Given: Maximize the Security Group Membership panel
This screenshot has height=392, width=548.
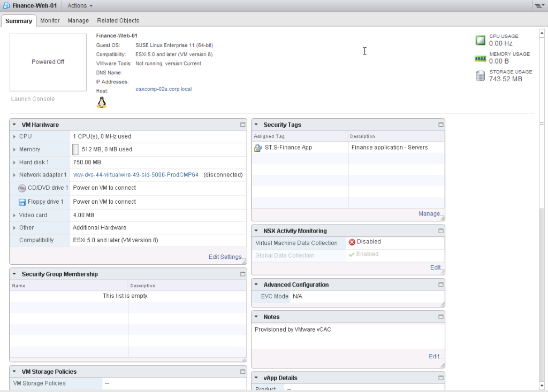Looking at the screenshot, I should (242, 274).
